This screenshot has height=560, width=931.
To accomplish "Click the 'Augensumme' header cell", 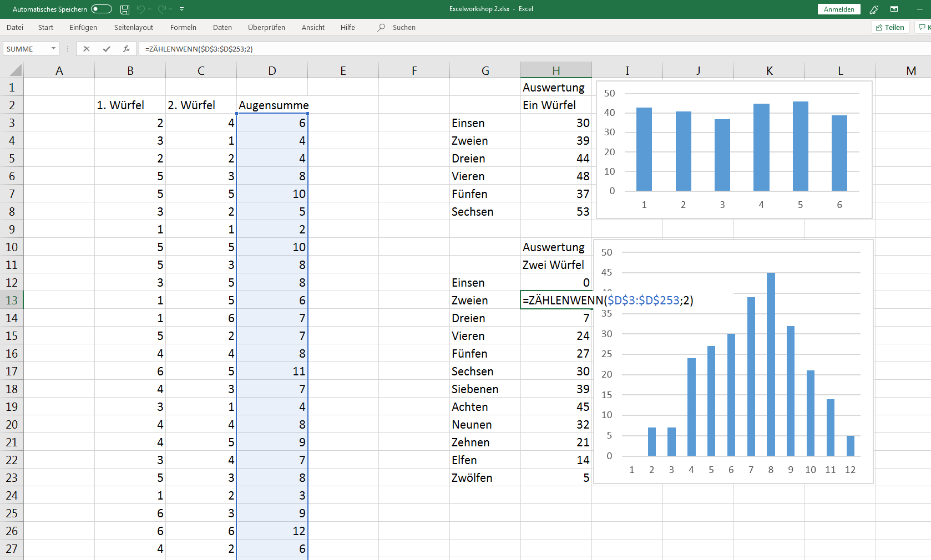I will pyautogui.click(x=272, y=105).
